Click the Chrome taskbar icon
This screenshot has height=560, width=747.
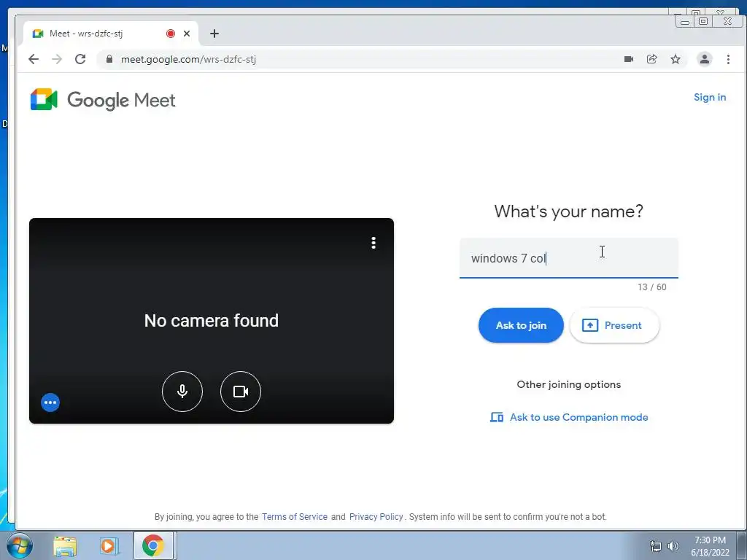(152, 545)
